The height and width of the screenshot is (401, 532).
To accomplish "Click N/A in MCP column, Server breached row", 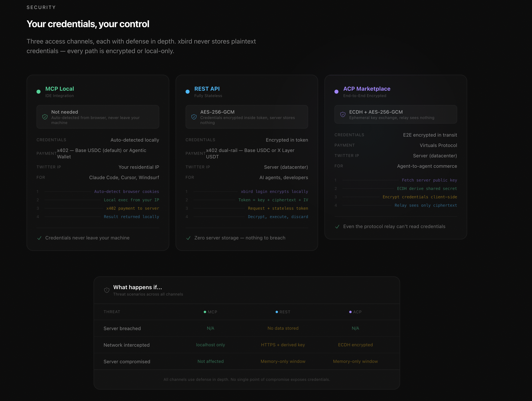I will point(211,328).
